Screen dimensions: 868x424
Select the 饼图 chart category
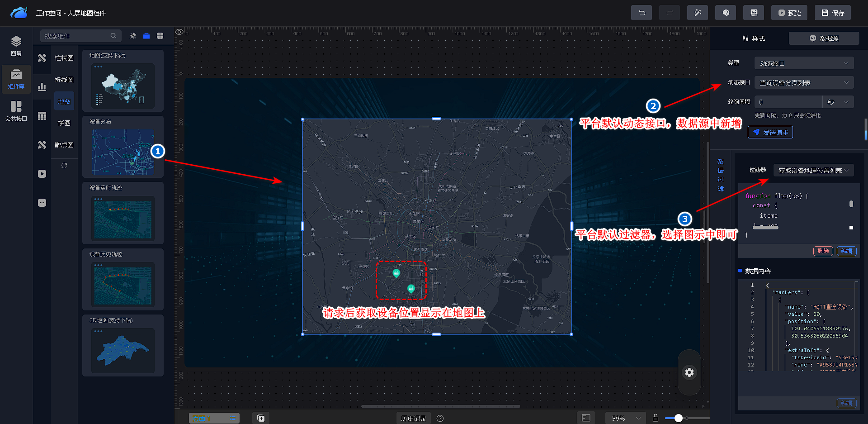(64, 123)
